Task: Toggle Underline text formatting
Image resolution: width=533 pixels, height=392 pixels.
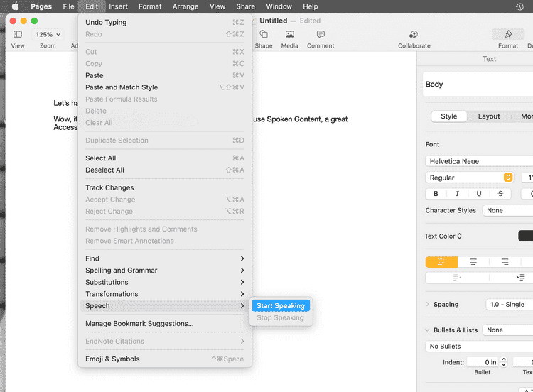Action: [479, 194]
